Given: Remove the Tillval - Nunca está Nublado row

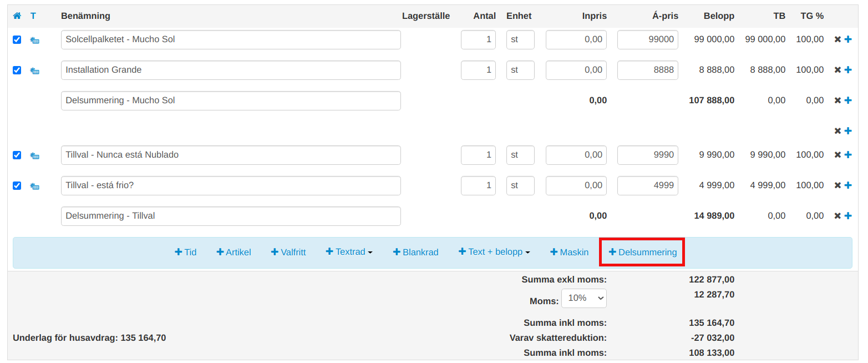Looking at the screenshot, I should click(837, 155).
